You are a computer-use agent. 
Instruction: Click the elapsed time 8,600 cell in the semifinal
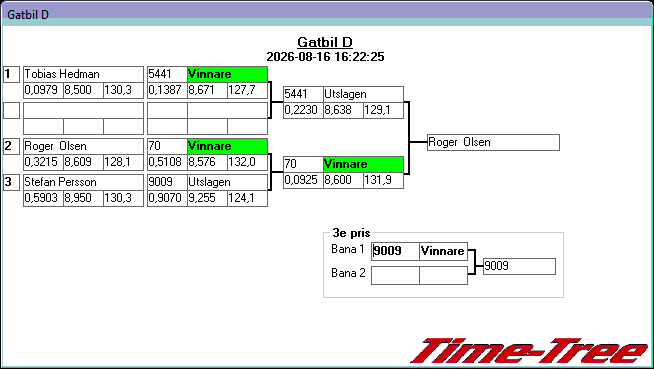(343, 181)
